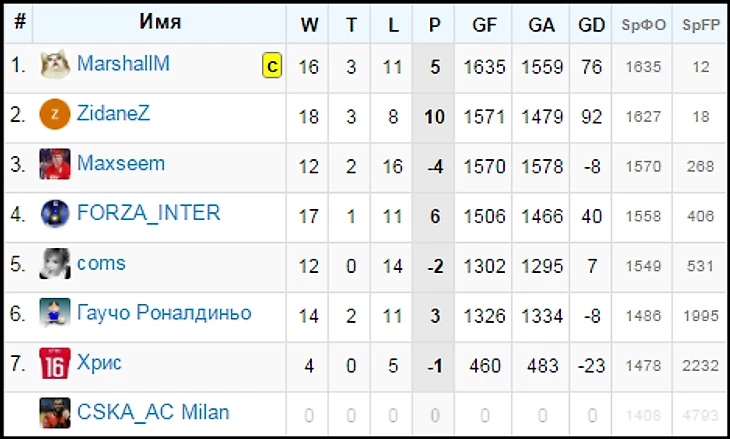This screenshot has height=439, width=730.
Task: Click Хрис's red jersey 16 avatar
Action: 55,364
